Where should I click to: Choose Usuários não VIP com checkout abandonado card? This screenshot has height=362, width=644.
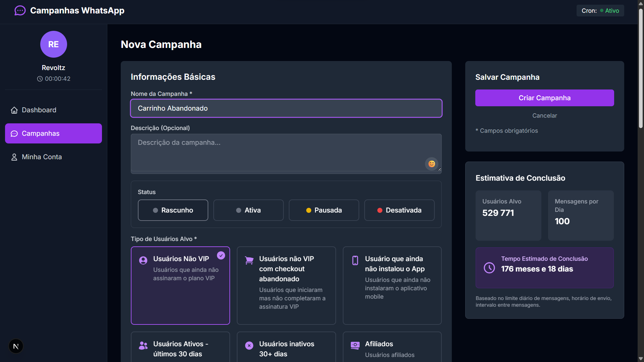286,286
